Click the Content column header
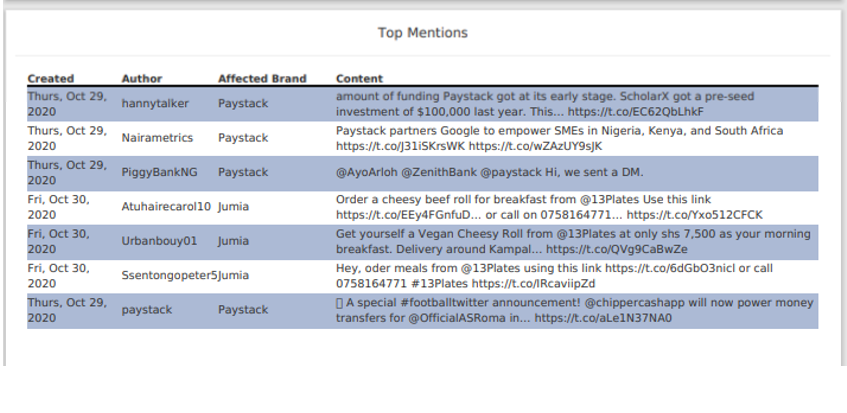 point(359,79)
